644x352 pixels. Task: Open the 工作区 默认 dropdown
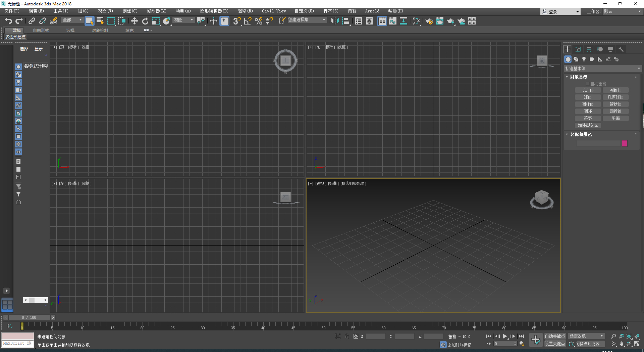(x=622, y=11)
